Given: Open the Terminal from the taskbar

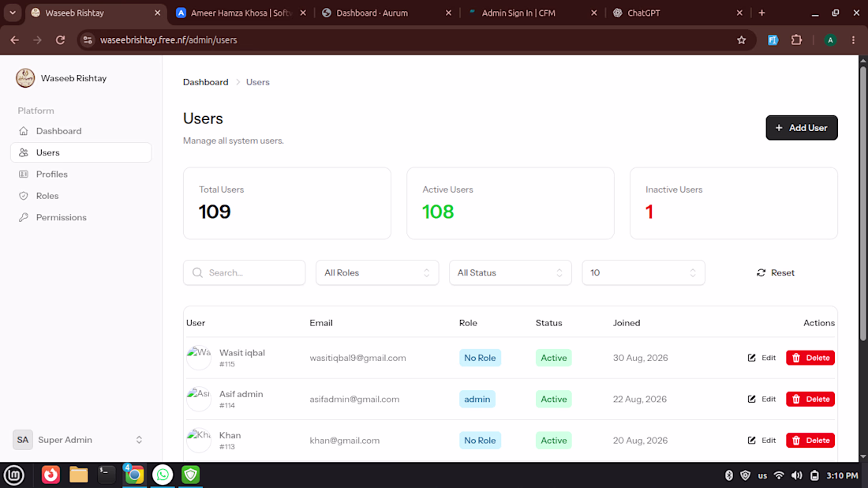Looking at the screenshot, I should pos(107,475).
